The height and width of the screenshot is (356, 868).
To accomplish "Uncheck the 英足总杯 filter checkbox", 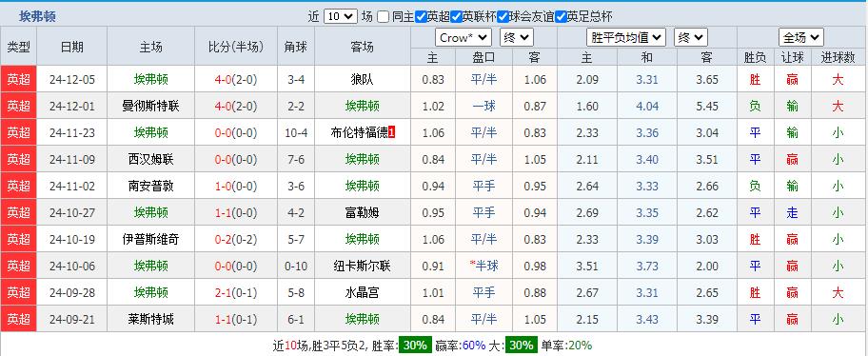I will [x=561, y=16].
